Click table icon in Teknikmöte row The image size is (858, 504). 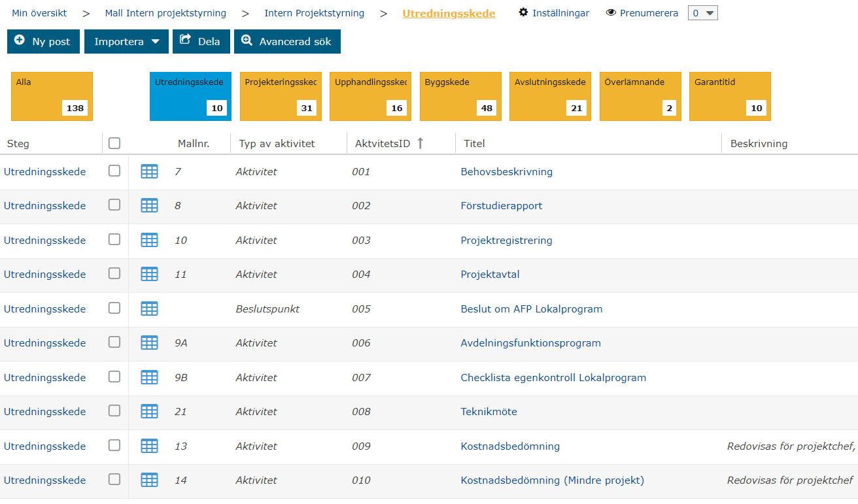(x=149, y=411)
